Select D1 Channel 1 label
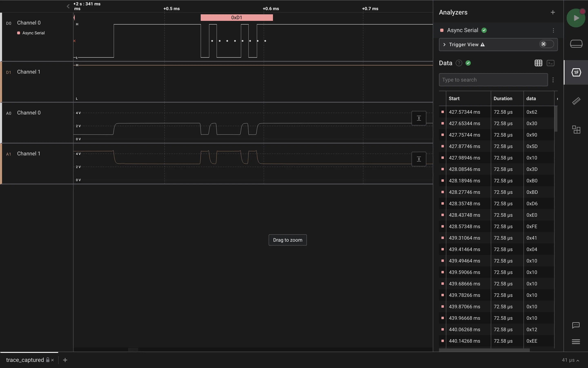 click(x=28, y=72)
